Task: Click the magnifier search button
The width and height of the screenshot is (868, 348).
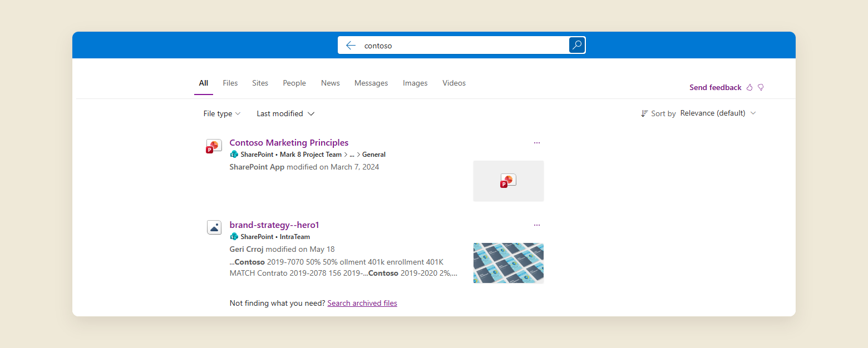Action: (x=577, y=45)
